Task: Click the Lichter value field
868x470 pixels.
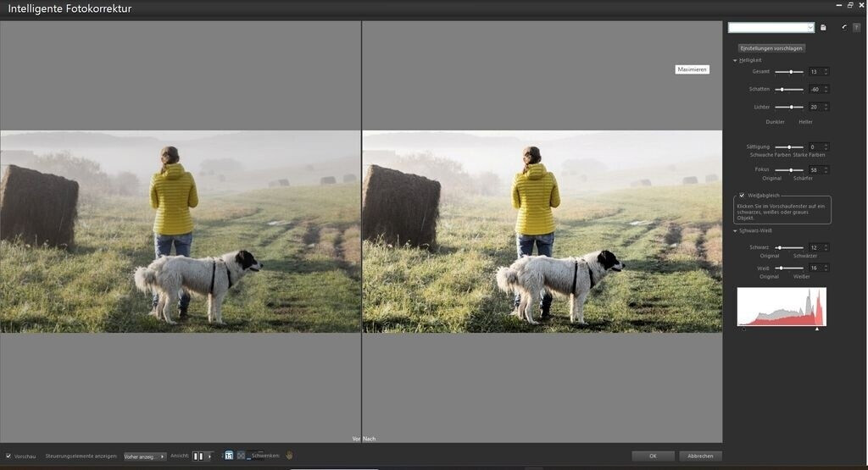Action: [815, 107]
